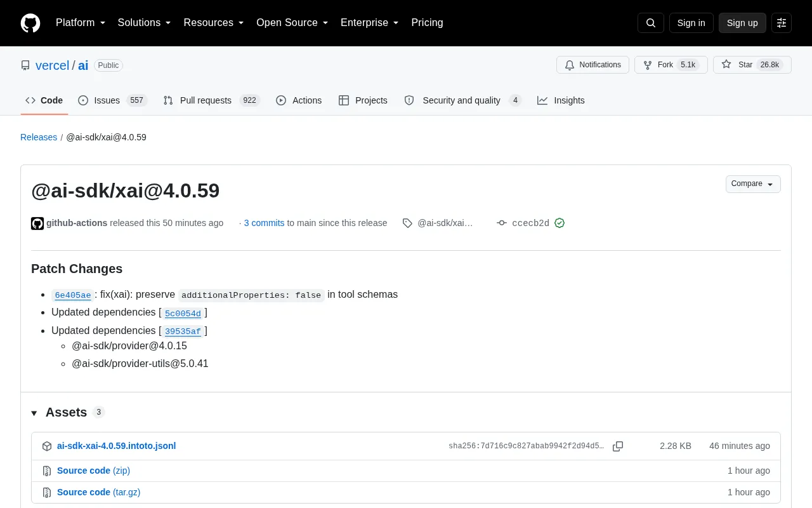This screenshot has width=812, height=508.
Task: Open Security and quality tab
Action: point(462,100)
